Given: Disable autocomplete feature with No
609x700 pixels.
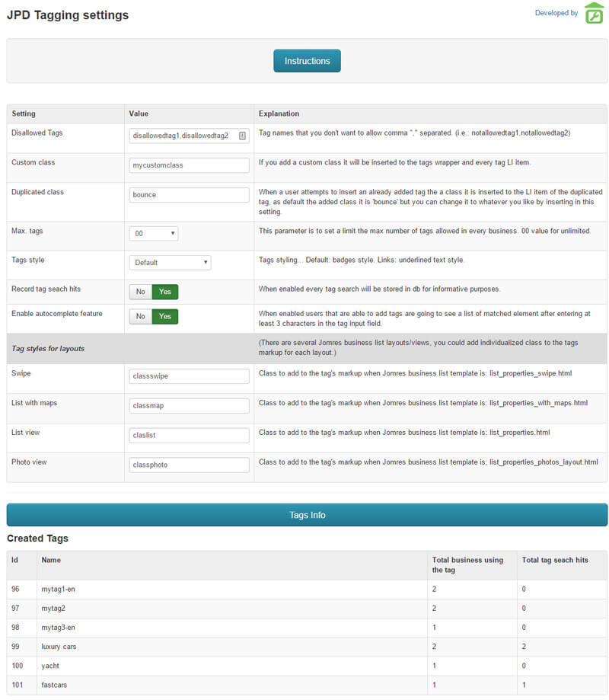Looking at the screenshot, I should (x=141, y=316).
